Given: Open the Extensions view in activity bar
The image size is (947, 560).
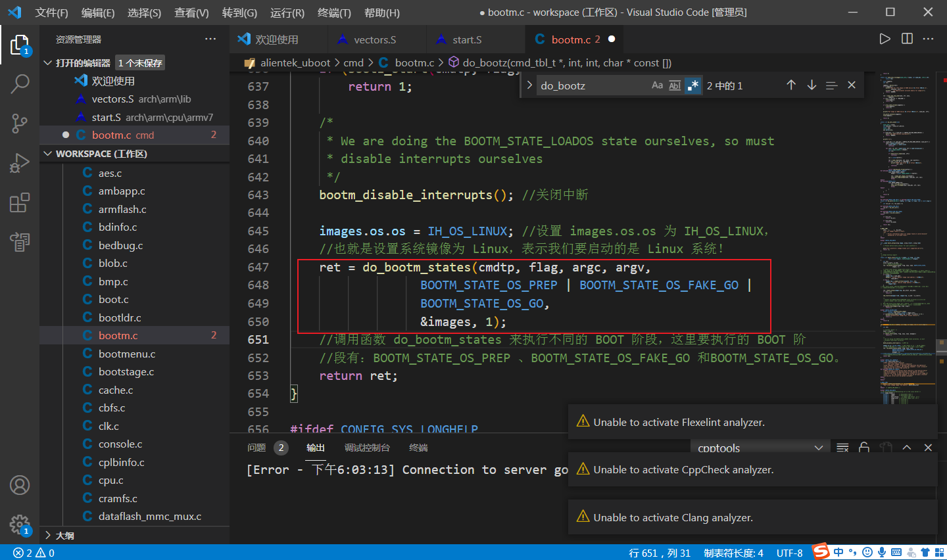Looking at the screenshot, I should coord(20,202).
